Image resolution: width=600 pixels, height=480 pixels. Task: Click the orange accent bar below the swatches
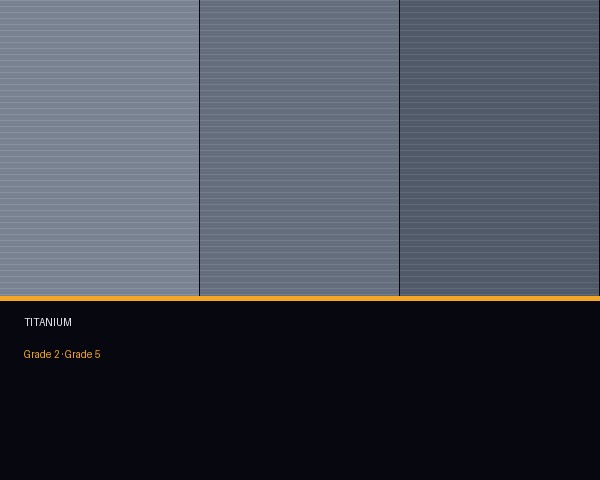coord(300,298)
